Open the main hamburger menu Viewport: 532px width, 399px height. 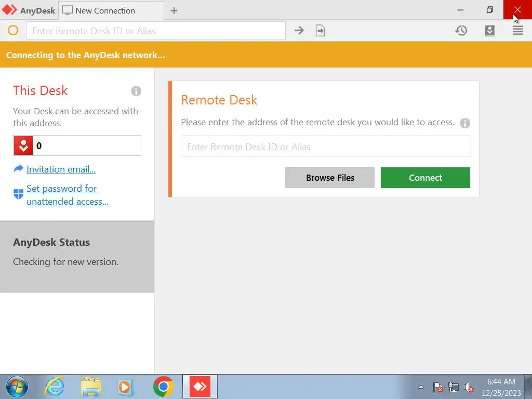pyautogui.click(x=518, y=31)
